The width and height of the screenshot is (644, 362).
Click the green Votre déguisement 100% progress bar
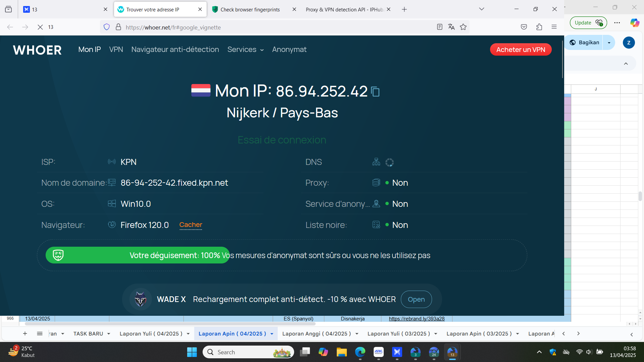point(138,255)
